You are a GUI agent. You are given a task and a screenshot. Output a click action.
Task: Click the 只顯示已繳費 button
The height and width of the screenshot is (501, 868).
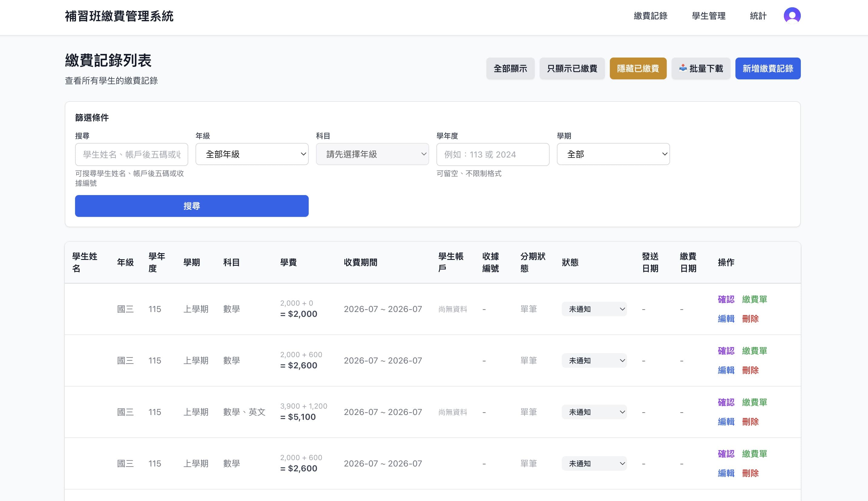click(x=572, y=68)
